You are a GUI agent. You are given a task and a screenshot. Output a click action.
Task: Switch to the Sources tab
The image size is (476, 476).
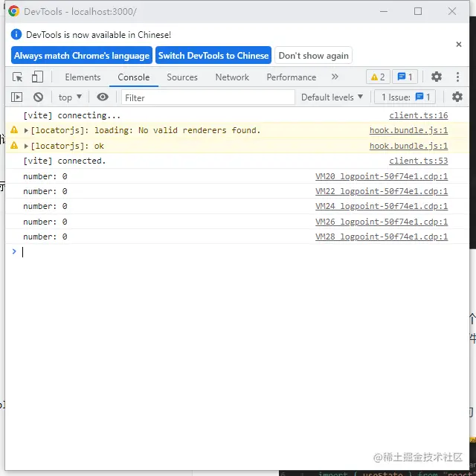coord(181,77)
